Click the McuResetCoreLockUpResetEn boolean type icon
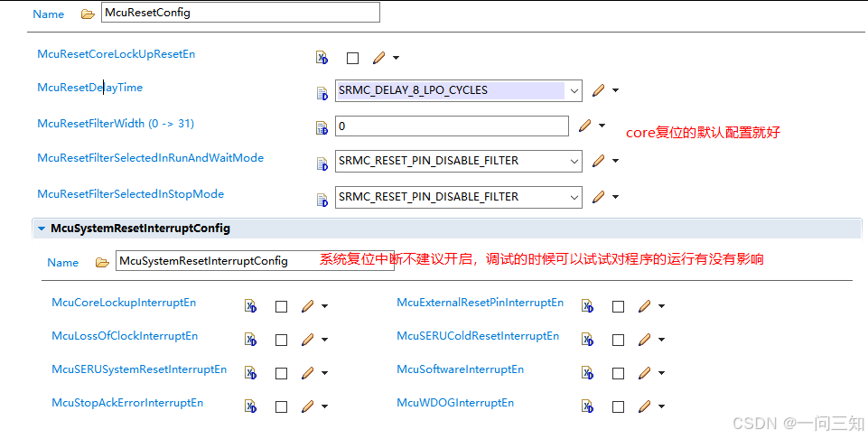The width and height of the screenshot is (868, 439). coord(322,58)
